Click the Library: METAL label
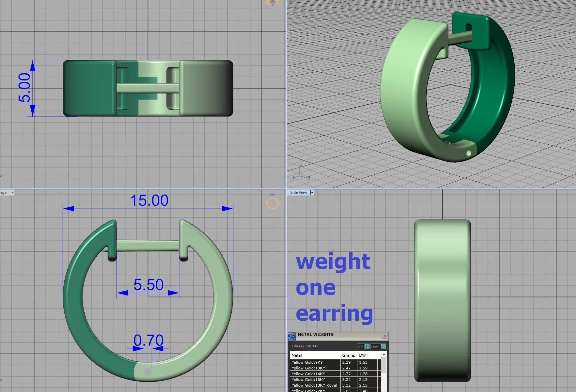576x392 pixels. pyautogui.click(x=306, y=346)
